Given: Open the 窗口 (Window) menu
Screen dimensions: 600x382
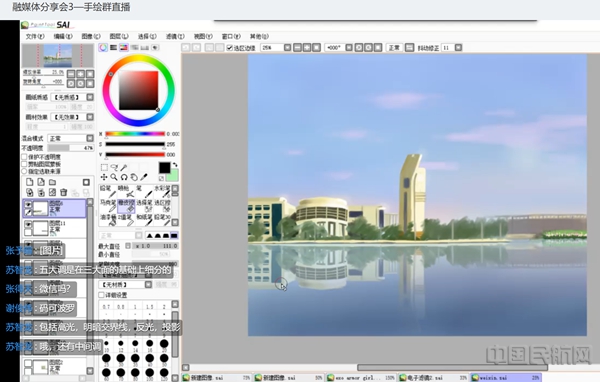Looking at the screenshot, I should coord(231,36).
